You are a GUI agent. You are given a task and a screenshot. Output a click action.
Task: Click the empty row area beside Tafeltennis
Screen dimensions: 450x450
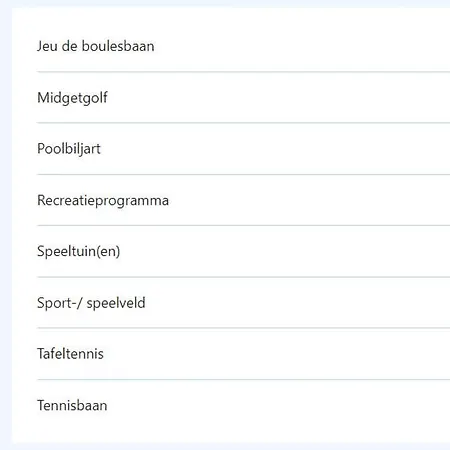(277, 354)
